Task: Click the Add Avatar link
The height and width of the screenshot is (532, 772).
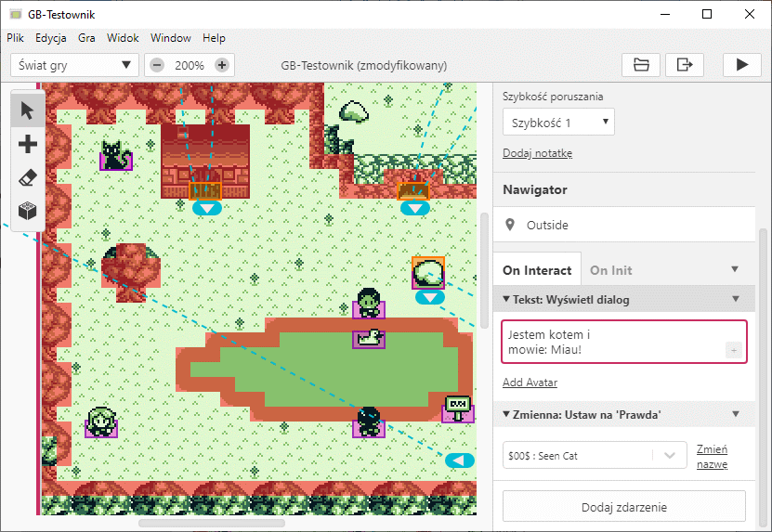Action: click(530, 383)
